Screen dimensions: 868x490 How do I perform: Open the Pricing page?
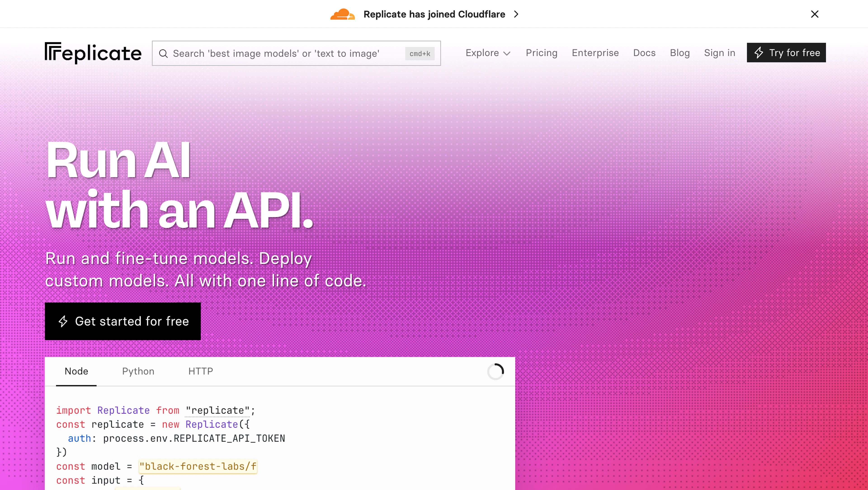click(542, 53)
